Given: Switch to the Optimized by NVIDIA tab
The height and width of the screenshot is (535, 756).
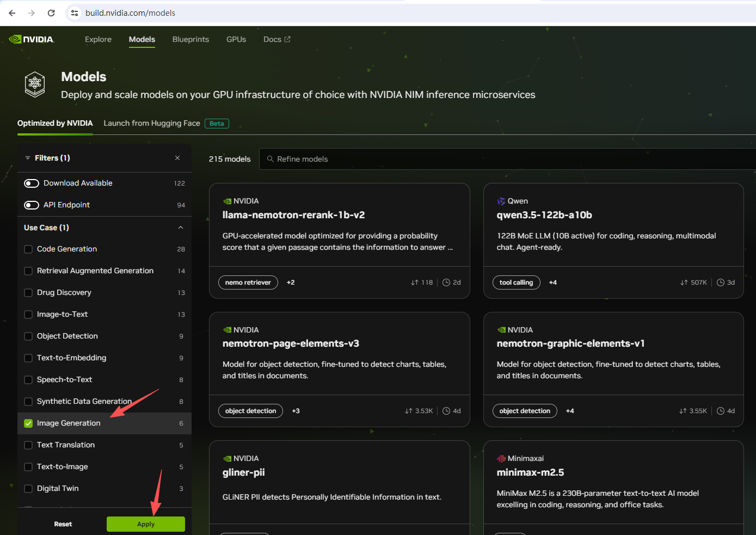Looking at the screenshot, I should (55, 123).
